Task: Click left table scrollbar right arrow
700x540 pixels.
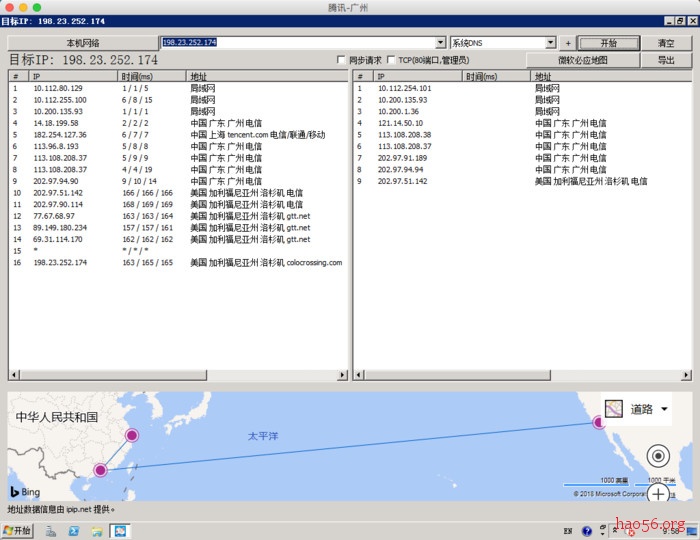Action: pyautogui.click(x=342, y=375)
